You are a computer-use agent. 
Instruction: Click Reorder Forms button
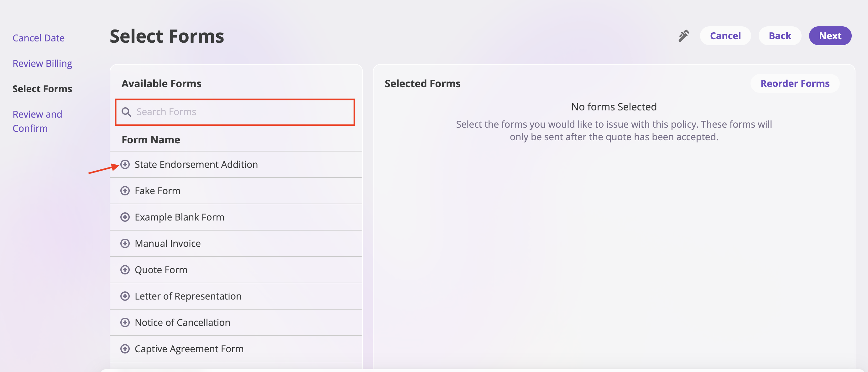click(795, 83)
